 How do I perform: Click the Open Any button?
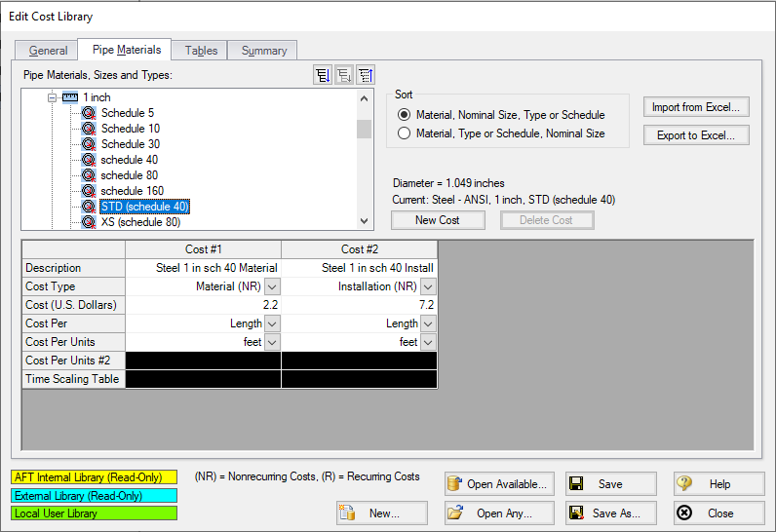[499, 513]
